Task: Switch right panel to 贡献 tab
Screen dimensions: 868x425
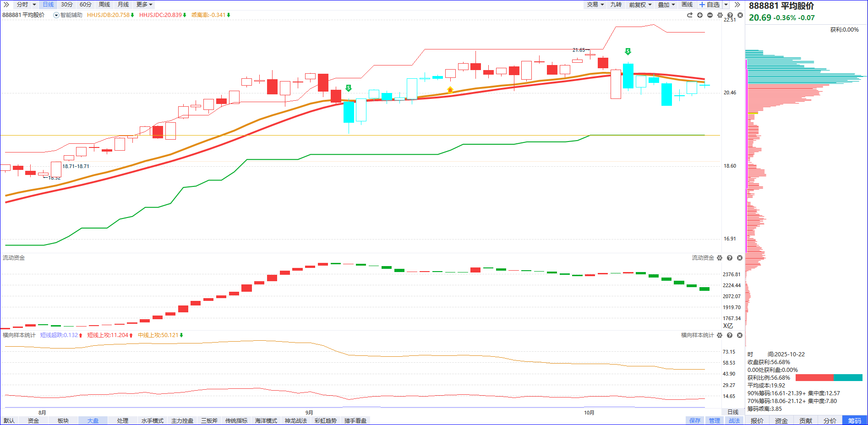Action: 806,421
